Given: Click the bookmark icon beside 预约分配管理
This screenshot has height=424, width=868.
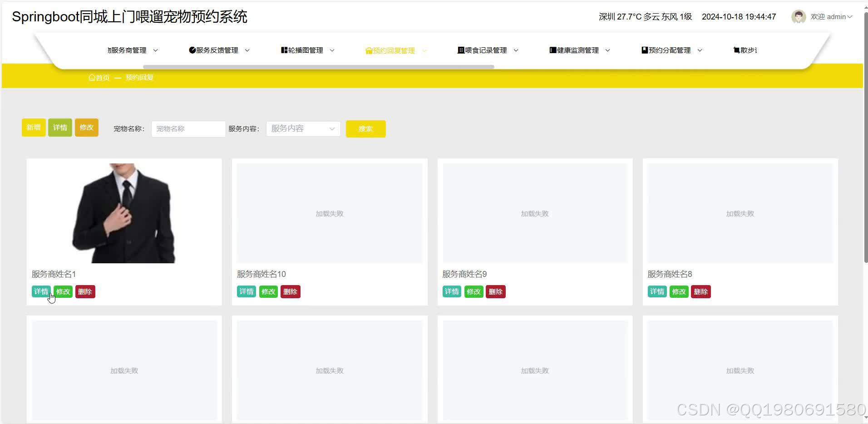Looking at the screenshot, I should coord(644,50).
